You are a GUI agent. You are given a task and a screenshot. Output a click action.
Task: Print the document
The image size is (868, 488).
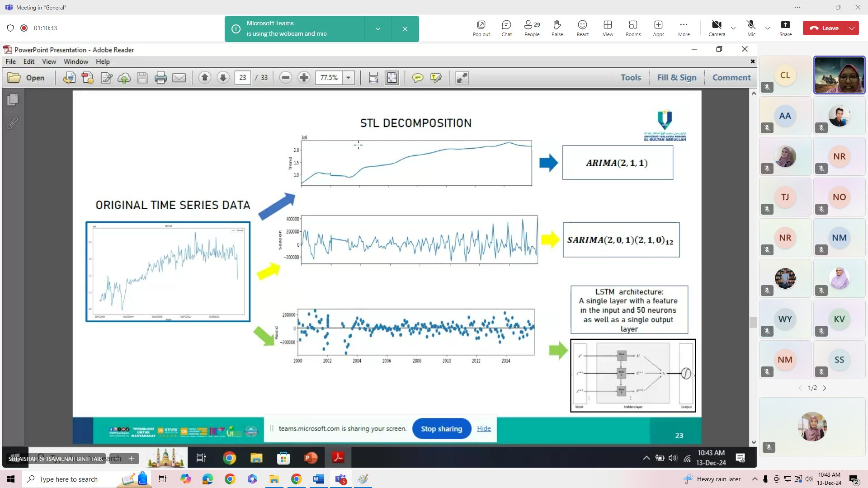coord(160,78)
